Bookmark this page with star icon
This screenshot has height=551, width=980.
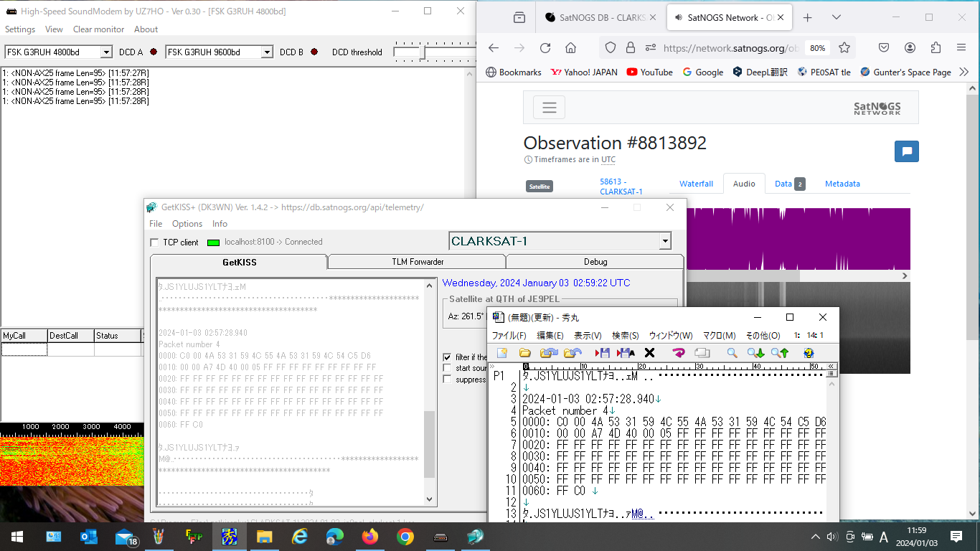pyautogui.click(x=844, y=48)
